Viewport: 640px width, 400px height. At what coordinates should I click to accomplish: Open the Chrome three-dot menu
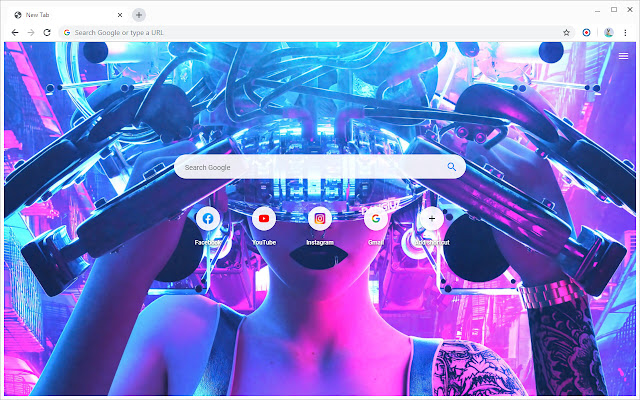[625, 32]
